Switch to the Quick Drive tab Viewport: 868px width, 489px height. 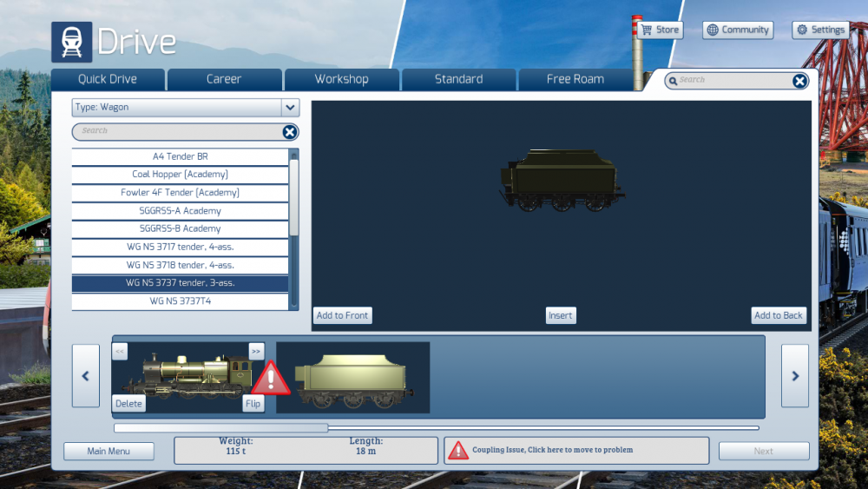[x=108, y=79]
